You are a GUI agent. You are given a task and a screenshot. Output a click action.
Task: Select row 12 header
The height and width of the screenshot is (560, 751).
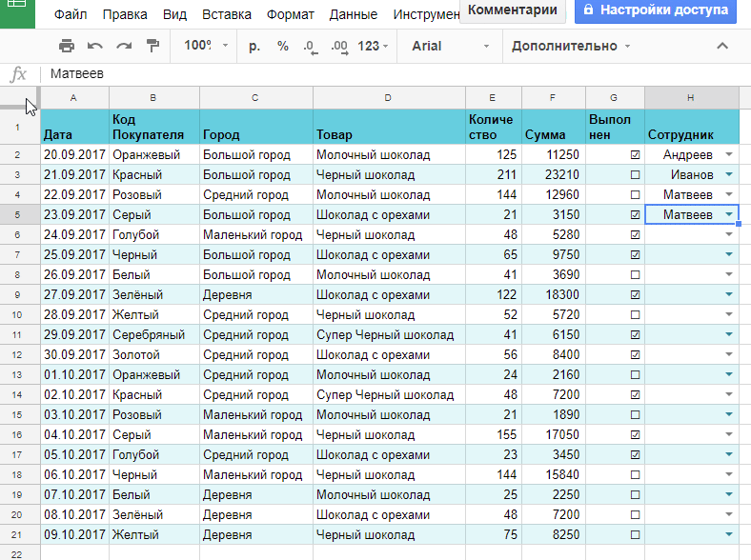[20, 354]
